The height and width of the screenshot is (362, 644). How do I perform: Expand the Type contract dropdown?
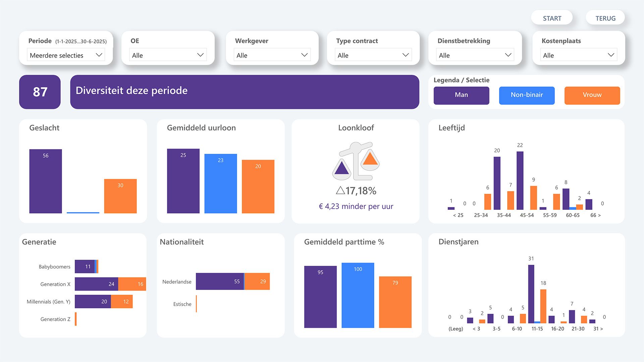[373, 55]
